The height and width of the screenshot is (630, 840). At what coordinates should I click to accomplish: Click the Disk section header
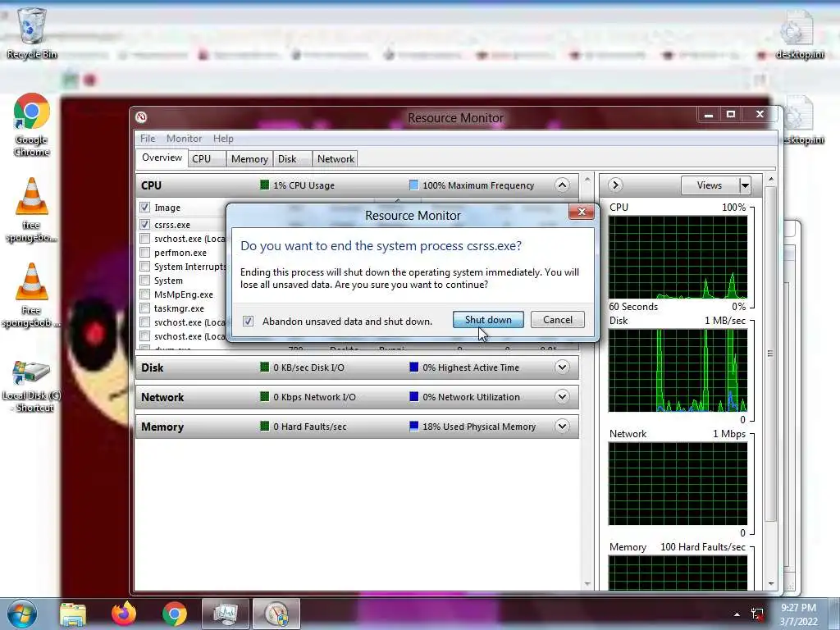pyautogui.click(x=358, y=367)
